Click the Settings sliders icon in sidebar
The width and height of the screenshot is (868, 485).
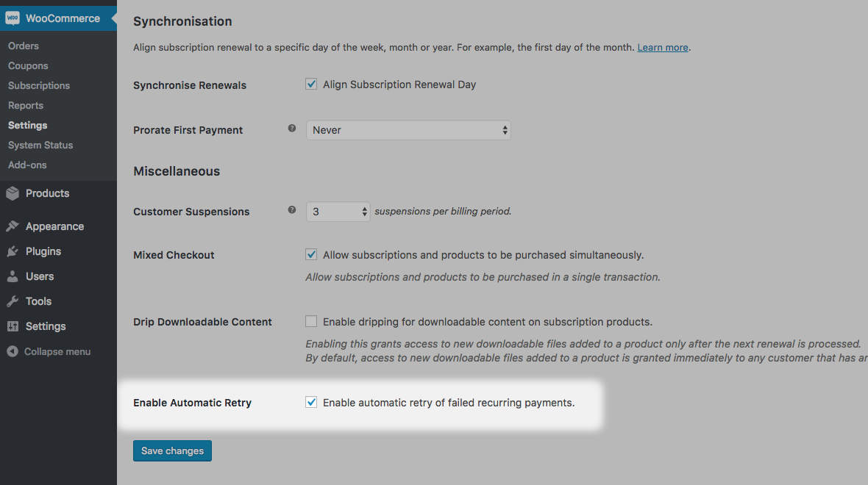point(13,326)
